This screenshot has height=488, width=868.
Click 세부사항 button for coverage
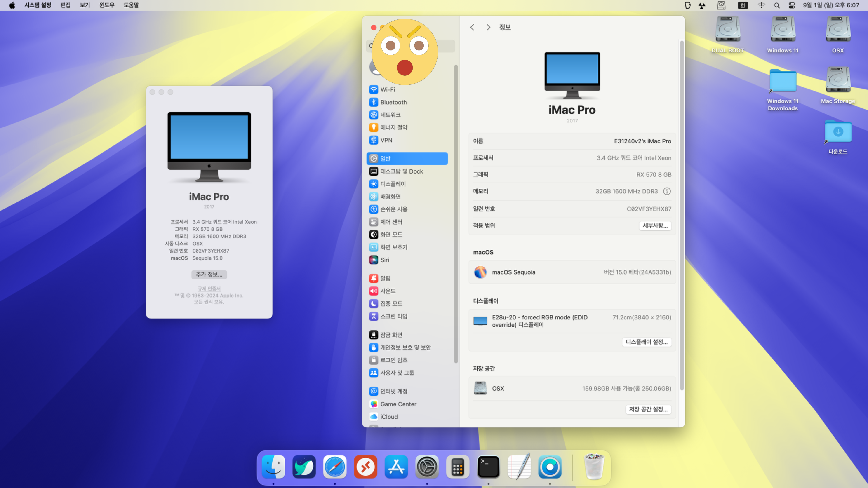click(x=654, y=225)
